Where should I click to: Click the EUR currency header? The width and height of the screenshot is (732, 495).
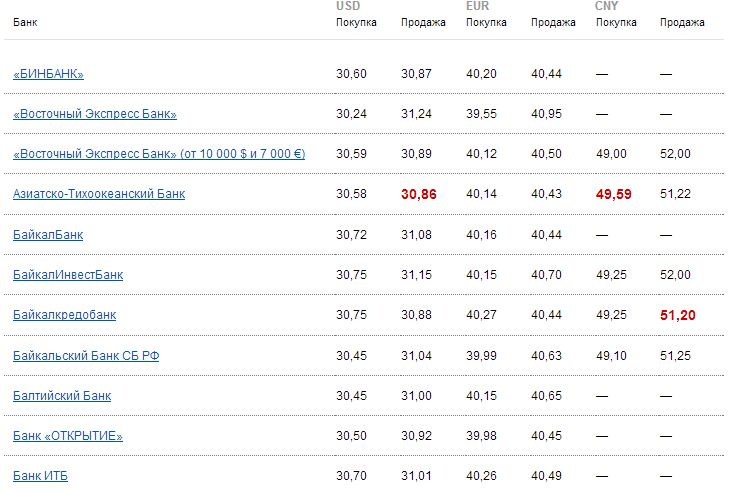(x=478, y=6)
